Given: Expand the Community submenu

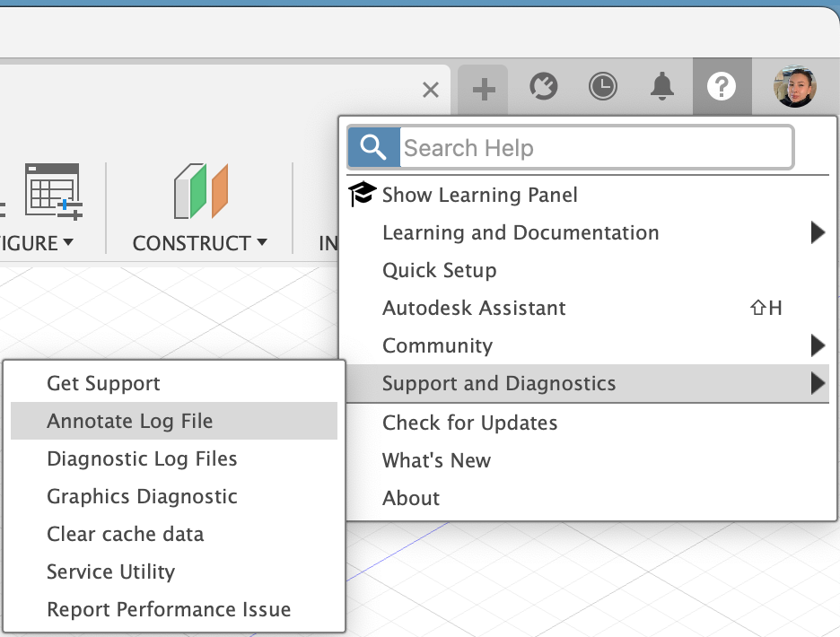Looking at the screenshot, I should 437,345.
